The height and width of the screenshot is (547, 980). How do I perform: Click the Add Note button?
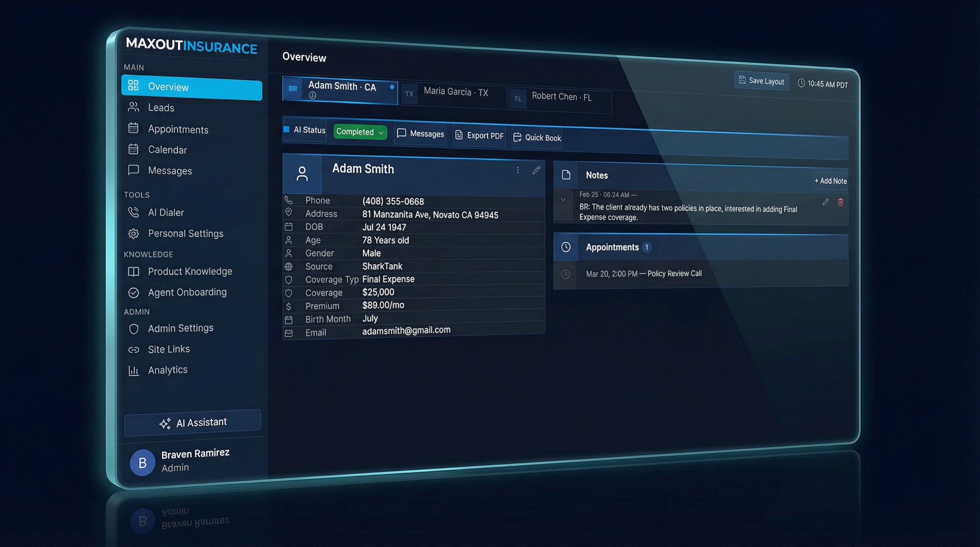pyautogui.click(x=830, y=181)
